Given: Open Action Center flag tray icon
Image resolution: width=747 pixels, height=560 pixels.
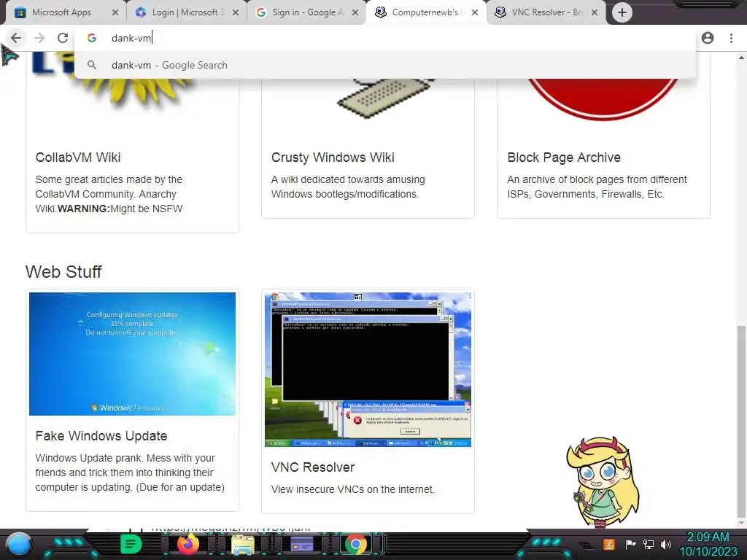Looking at the screenshot, I should pos(630,544).
